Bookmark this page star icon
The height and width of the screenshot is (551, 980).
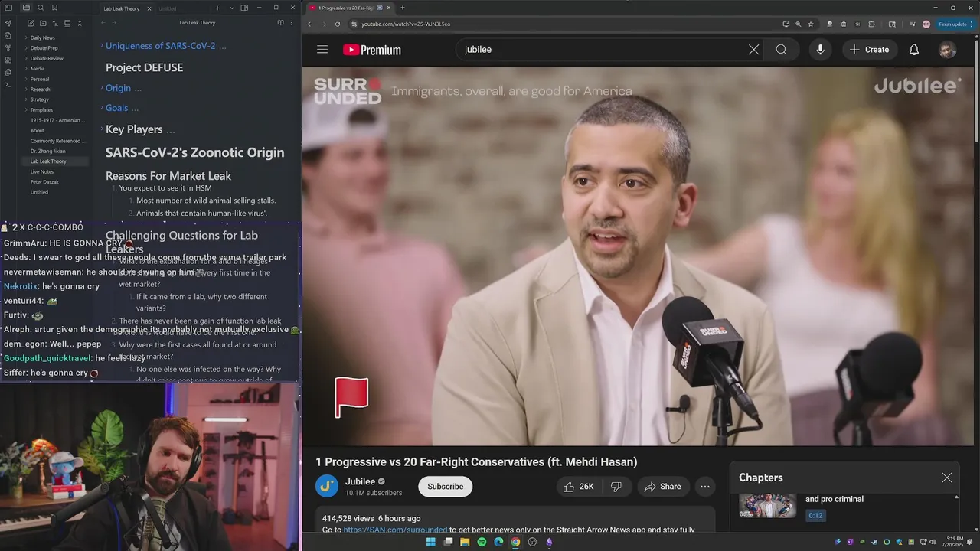[811, 24]
